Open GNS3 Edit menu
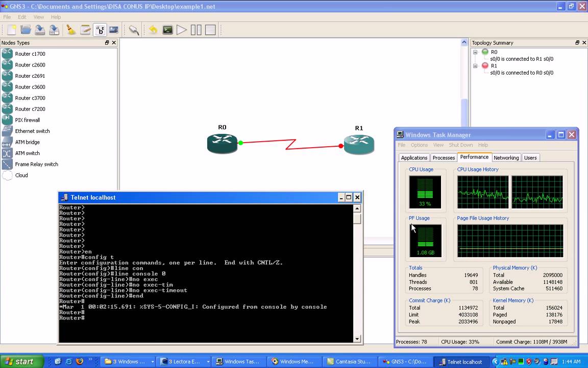This screenshot has width=588, height=368. (22, 17)
